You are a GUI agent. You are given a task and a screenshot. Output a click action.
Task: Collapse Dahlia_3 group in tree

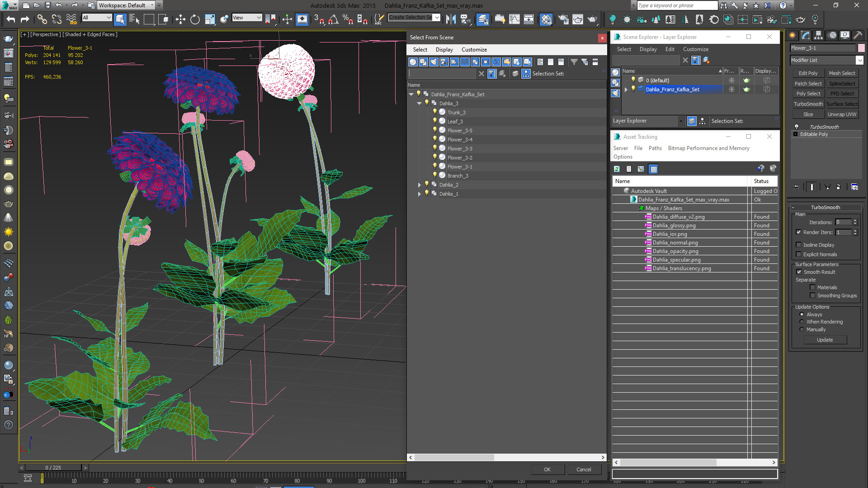coord(419,103)
